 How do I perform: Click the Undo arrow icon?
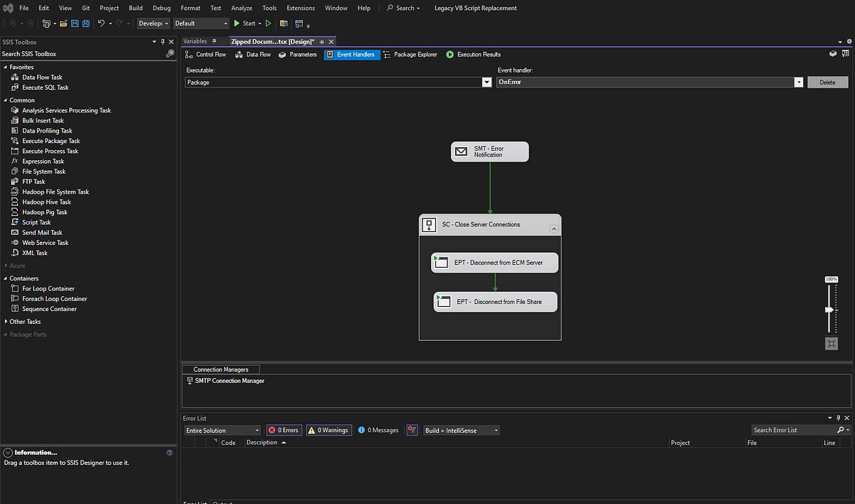[x=101, y=23]
